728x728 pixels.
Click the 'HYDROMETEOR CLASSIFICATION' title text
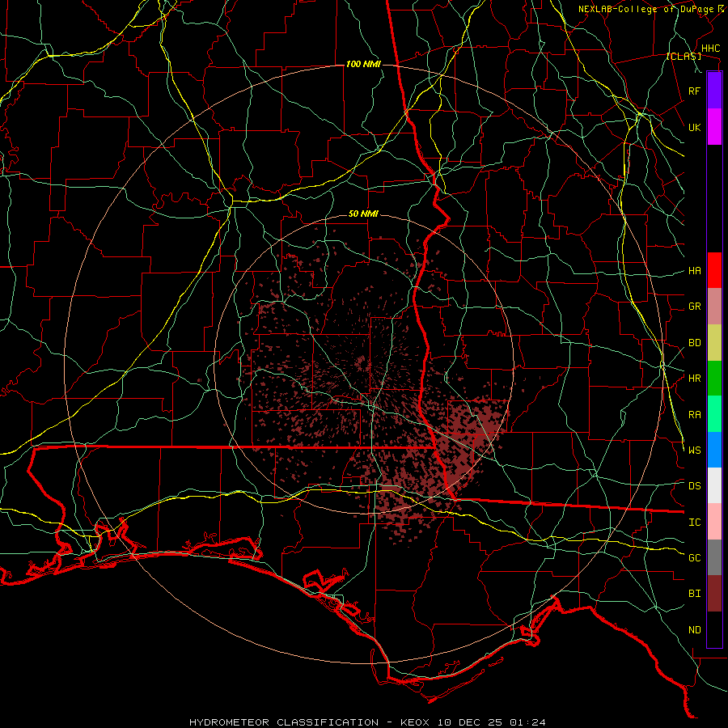point(284,722)
